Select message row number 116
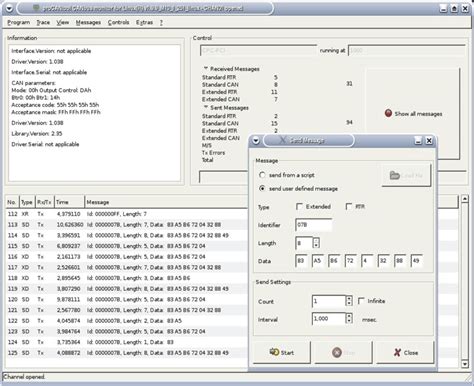 coord(127,257)
